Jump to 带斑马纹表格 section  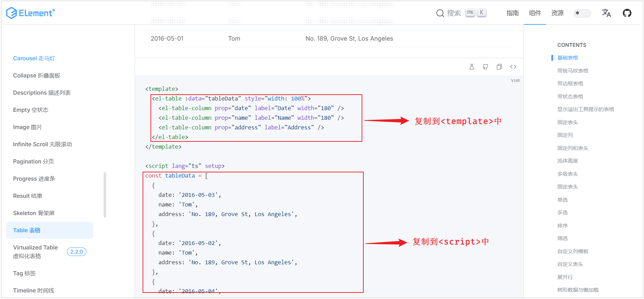coord(572,71)
